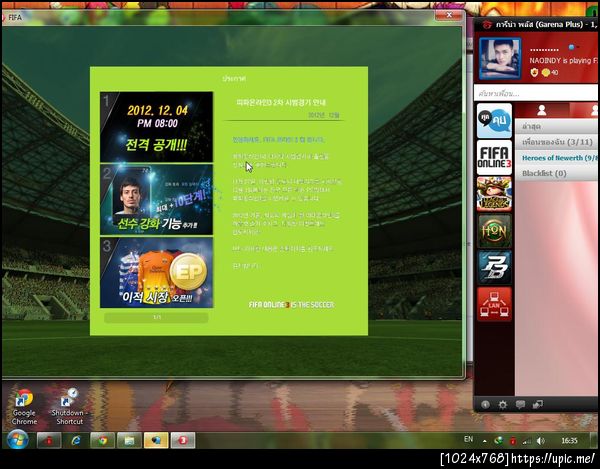This screenshot has height=469, width=600.
Task: Open notice 2 player enhancement banner
Action: pyautogui.click(x=157, y=199)
